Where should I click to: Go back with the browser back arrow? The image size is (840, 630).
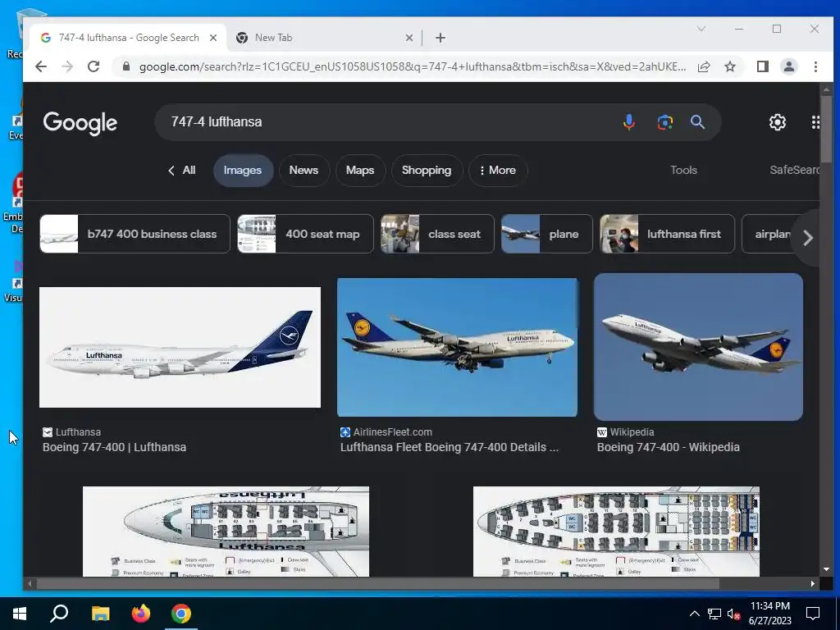click(x=41, y=66)
